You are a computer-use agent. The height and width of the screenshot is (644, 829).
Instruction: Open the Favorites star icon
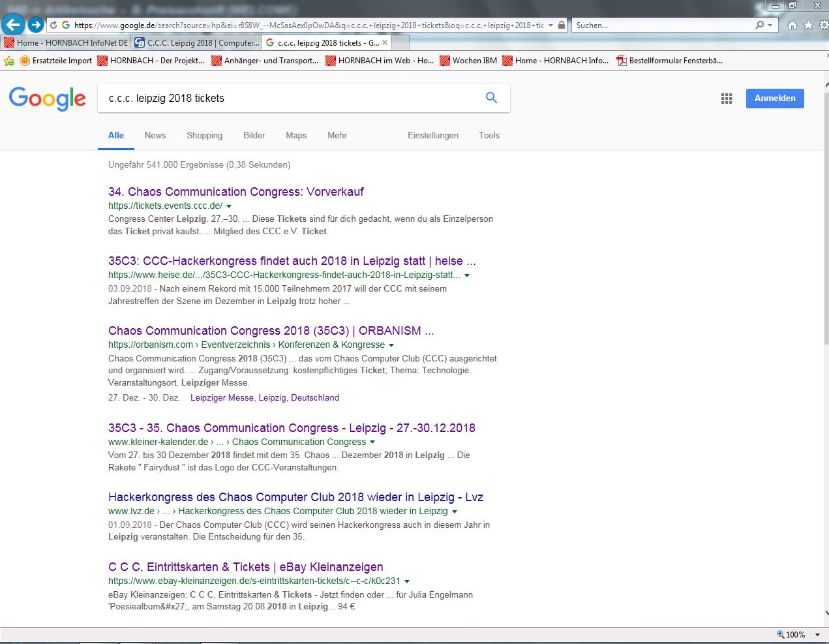pyautogui.click(x=809, y=25)
